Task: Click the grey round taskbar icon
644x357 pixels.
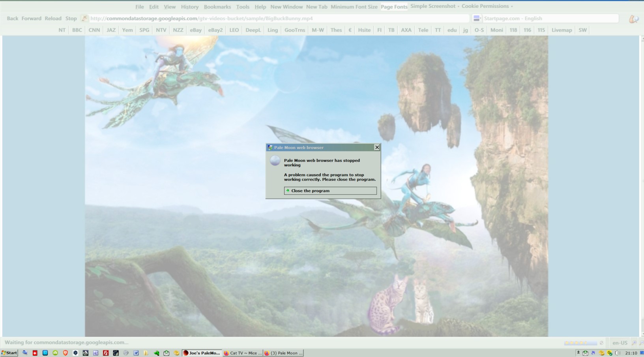Action: (126, 353)
